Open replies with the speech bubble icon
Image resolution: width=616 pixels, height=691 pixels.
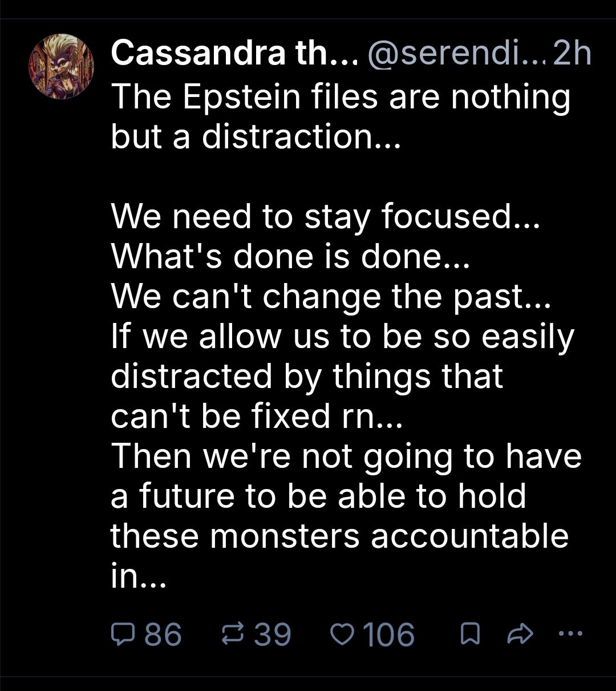(x=121, y=633)
